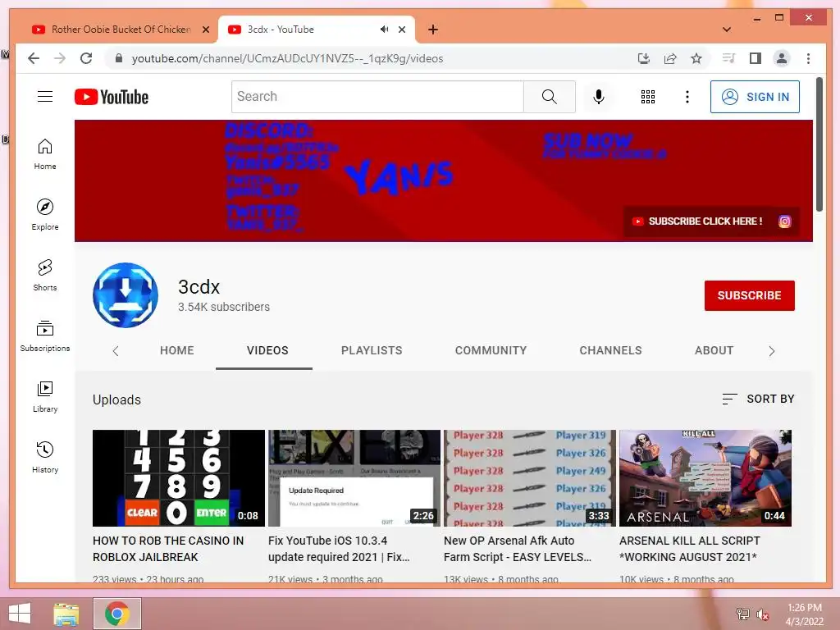Switch to the HOME channel tab
This screenshot has height=630, width=840.
click(177, 350)
